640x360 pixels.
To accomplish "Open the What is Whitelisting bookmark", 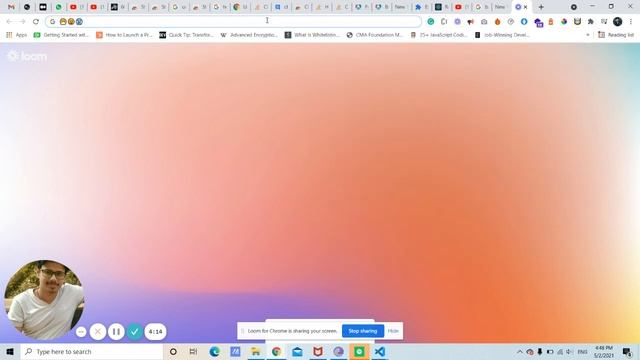I will point(312,35).
